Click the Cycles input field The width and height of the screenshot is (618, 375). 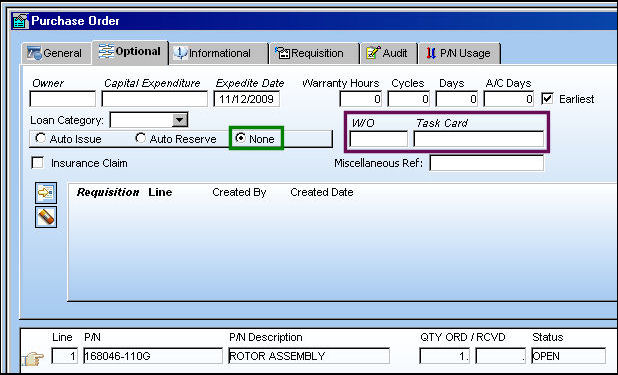point(409,99)
